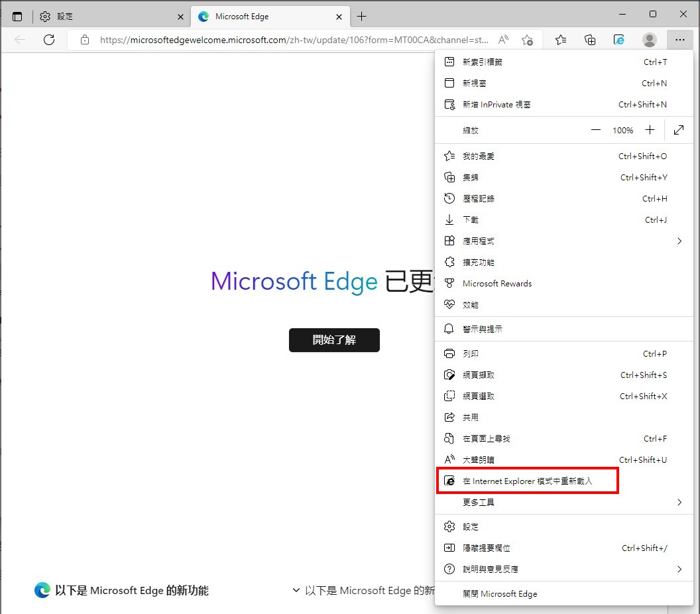This screenshot has width=700, height=614.
Task: Open the profile avatar icon
Action: pyautogui.click(x=649, y=40)
